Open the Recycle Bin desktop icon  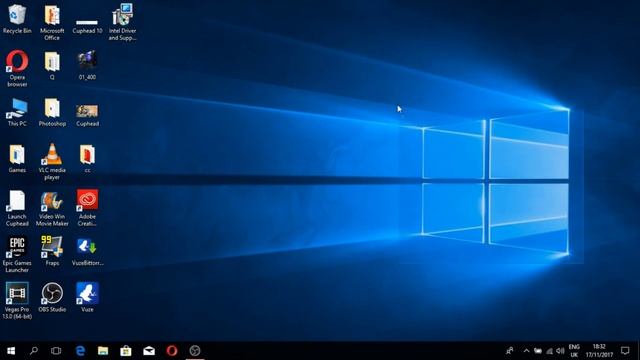coord(17,19)
